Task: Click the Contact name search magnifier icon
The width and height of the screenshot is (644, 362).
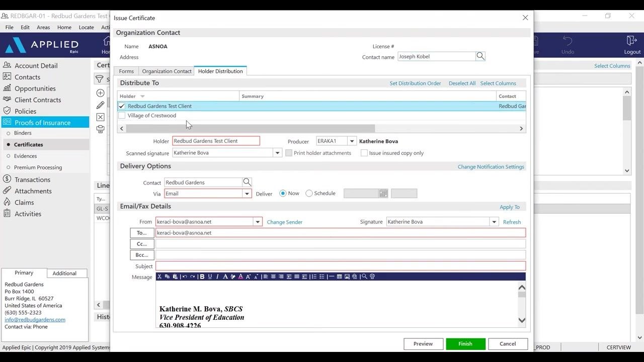Action: [480, 56]
